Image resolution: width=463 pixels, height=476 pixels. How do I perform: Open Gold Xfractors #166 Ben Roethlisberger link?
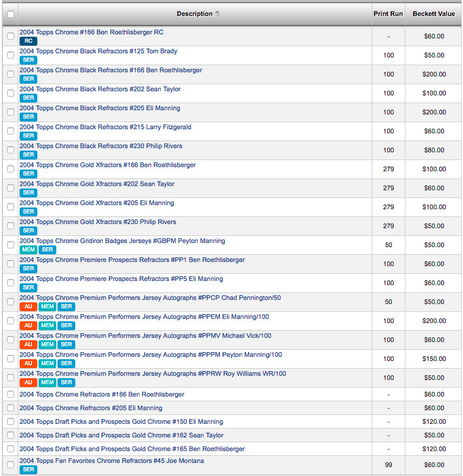point(107,165)
